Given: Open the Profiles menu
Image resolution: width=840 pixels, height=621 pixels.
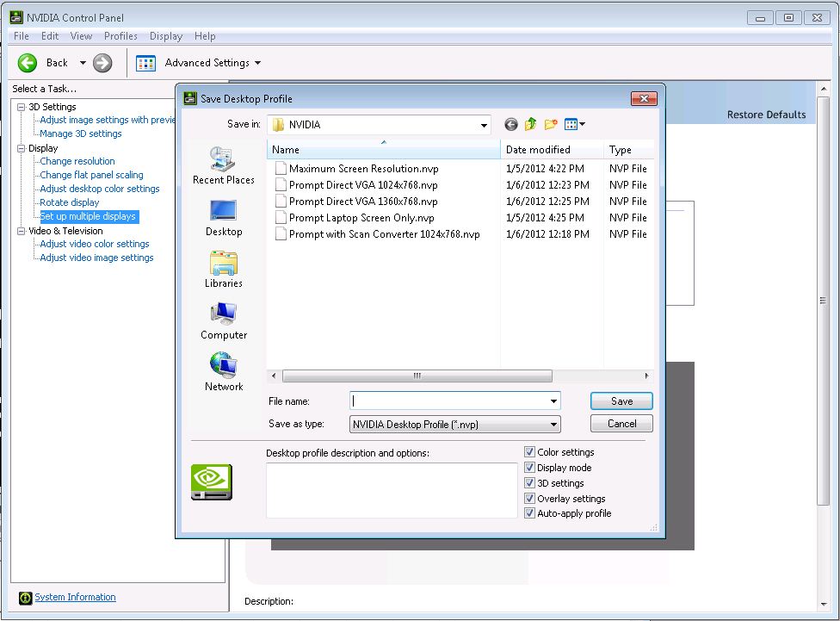Looking at the screenshot, I should tap(120, 36).
